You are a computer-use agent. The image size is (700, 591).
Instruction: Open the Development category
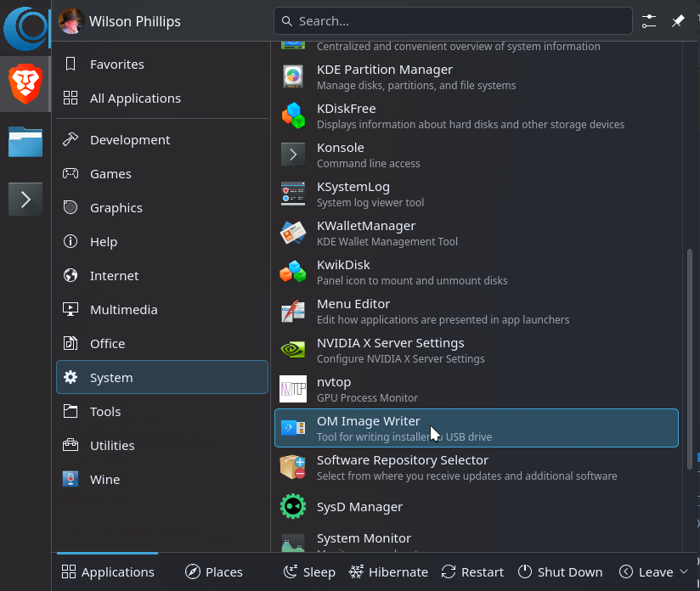point(162,140)
